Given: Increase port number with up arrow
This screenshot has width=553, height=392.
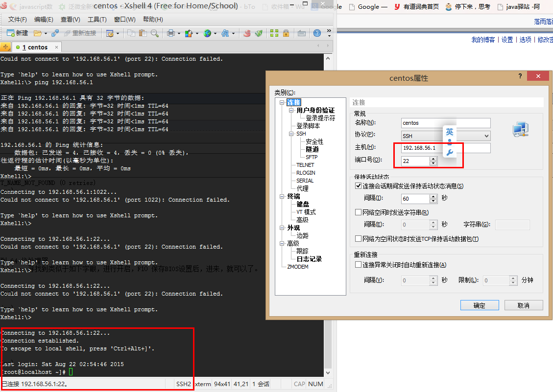Looking at the screenshot, I should click(x=433, y=159).
